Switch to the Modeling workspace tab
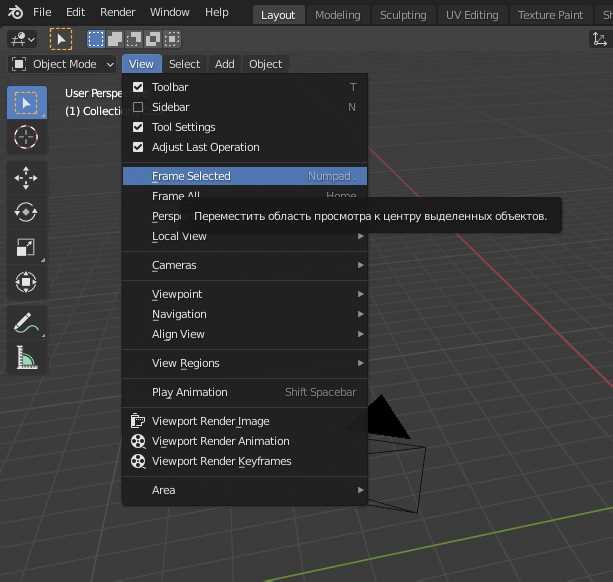This screenshot has width=613, height=582. [x=338, y=15]
